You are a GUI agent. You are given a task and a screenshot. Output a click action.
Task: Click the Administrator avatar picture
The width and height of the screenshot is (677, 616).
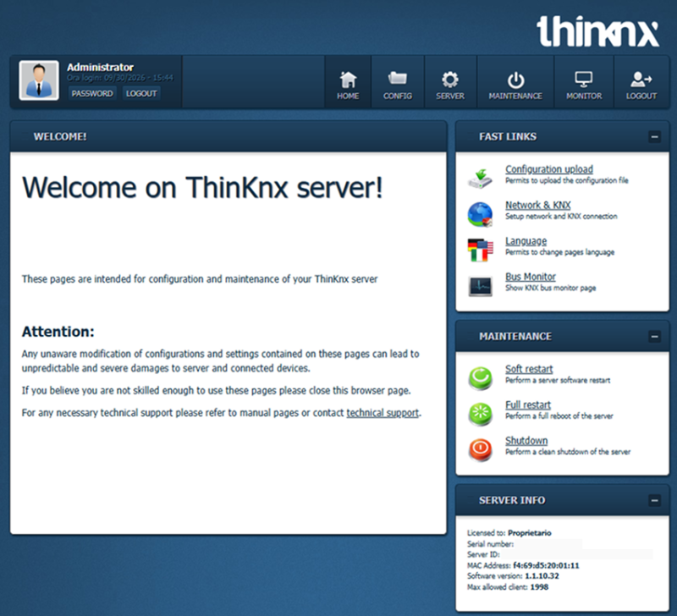point(39,80)
